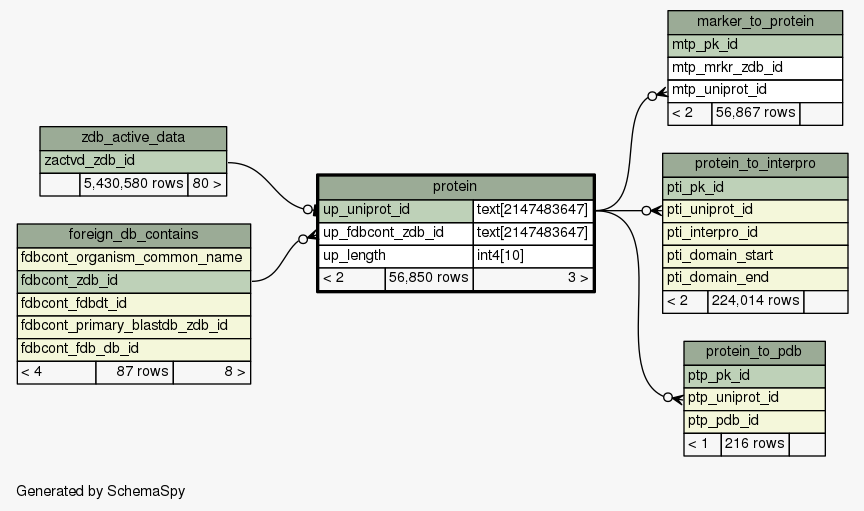Click the relationship circle at up_uniprot_id
Image resolution: width=864 pixels, height=511 pixels.
click(308, 209)
